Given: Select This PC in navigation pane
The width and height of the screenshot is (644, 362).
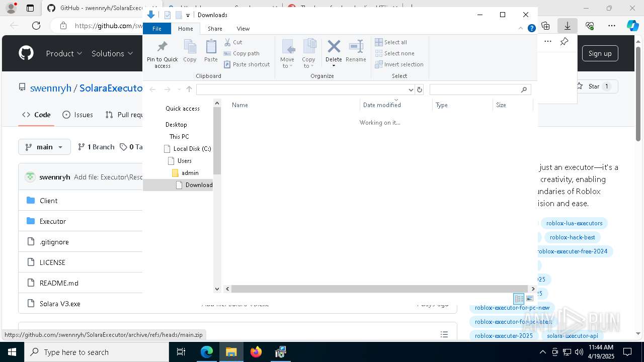Looking at the screenshot, I should coord(179,137).
